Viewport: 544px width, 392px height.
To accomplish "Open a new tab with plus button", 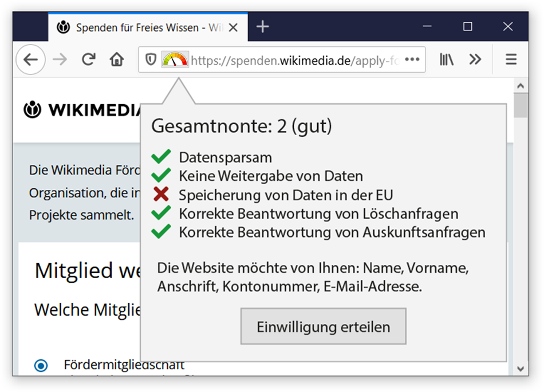I will tap(262, 27).
